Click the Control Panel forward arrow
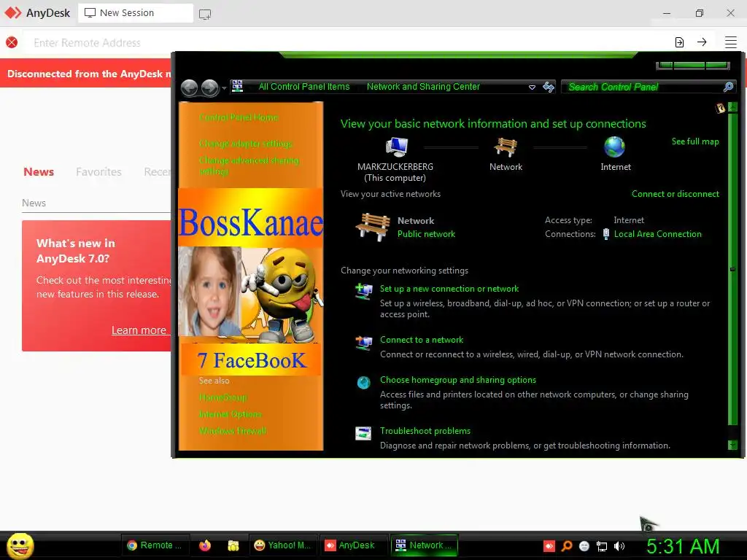The width and height of the screenshot is (747, 560). [x=209, y=87]
